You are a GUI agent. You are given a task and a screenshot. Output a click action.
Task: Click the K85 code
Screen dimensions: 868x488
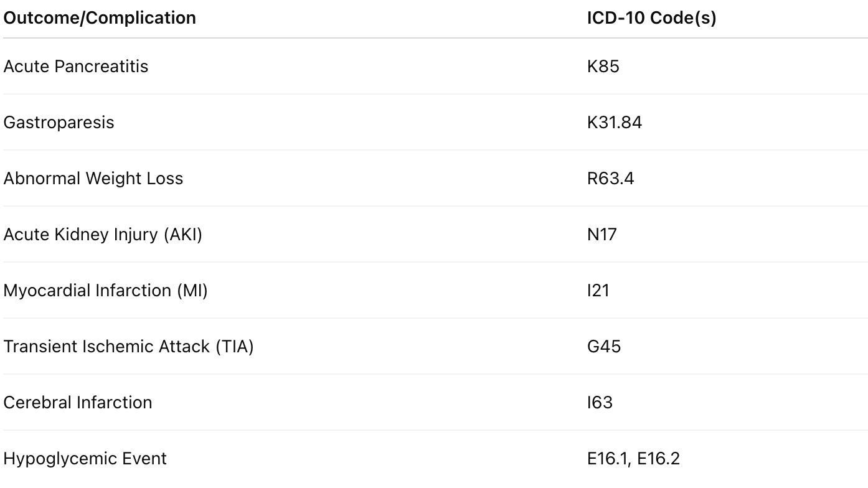pos(603,66)
